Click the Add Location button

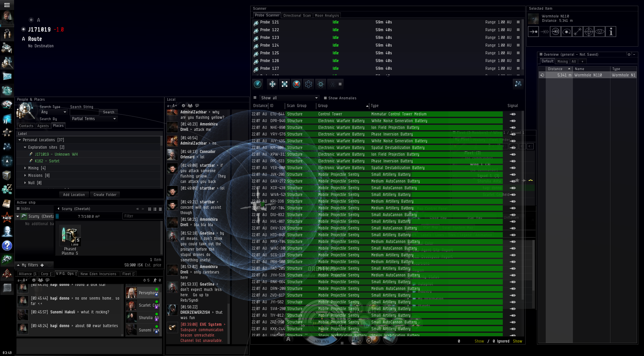[x=74, y=195]
